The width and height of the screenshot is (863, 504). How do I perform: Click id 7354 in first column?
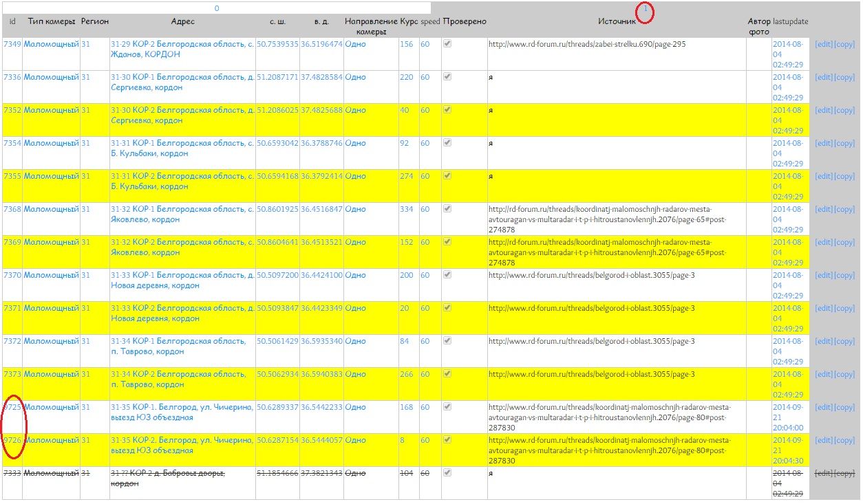[12, 143]
